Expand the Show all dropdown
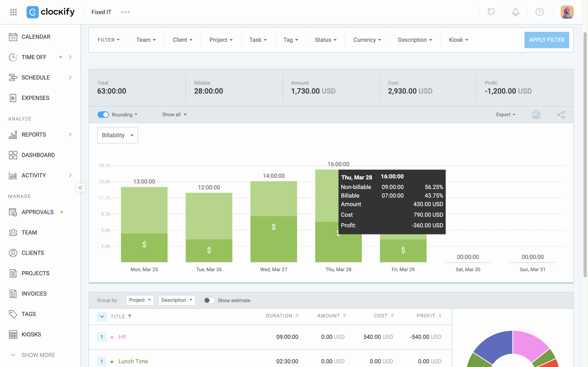 174,114
